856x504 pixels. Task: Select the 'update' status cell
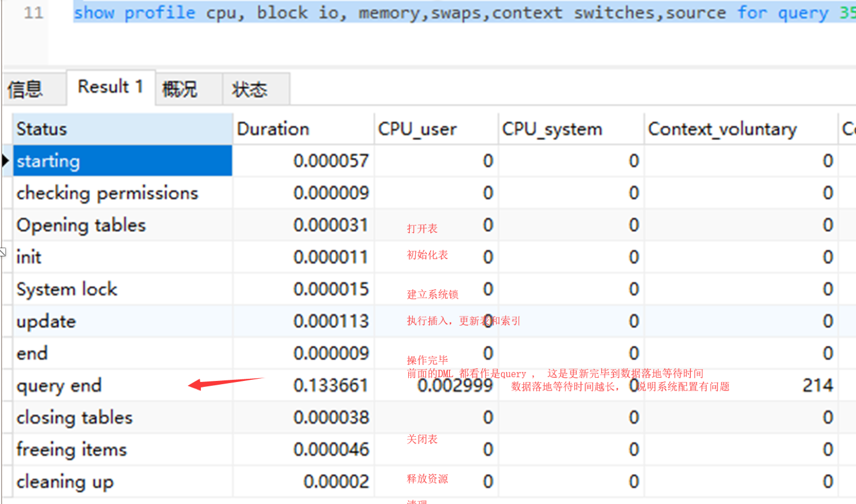point(123,321)
